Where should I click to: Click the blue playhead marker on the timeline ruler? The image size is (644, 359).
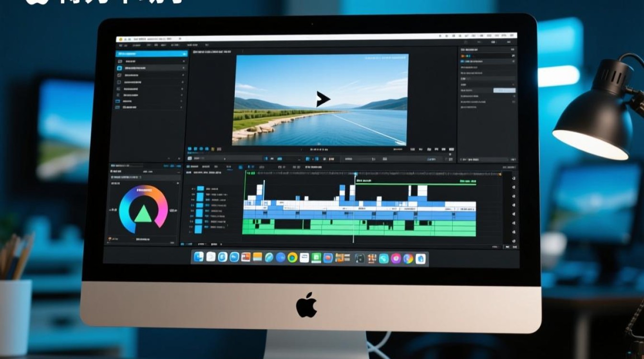click(356, 174)
